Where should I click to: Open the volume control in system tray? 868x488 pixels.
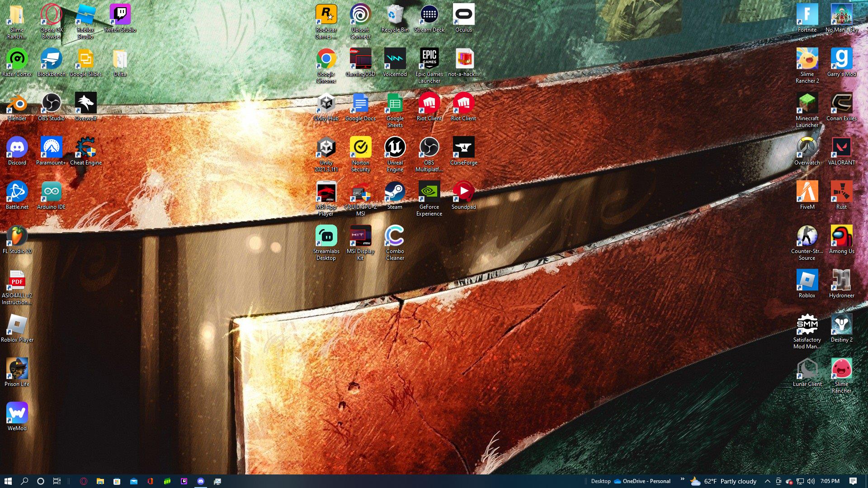811,481
